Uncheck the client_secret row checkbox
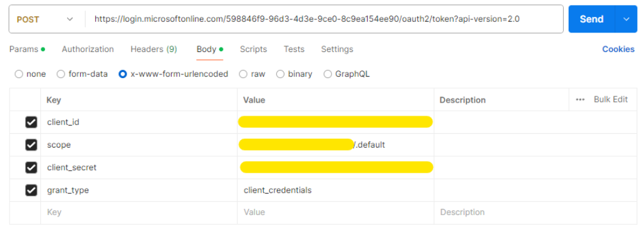Screen dimensions: 644x232 tap(31, 168)
